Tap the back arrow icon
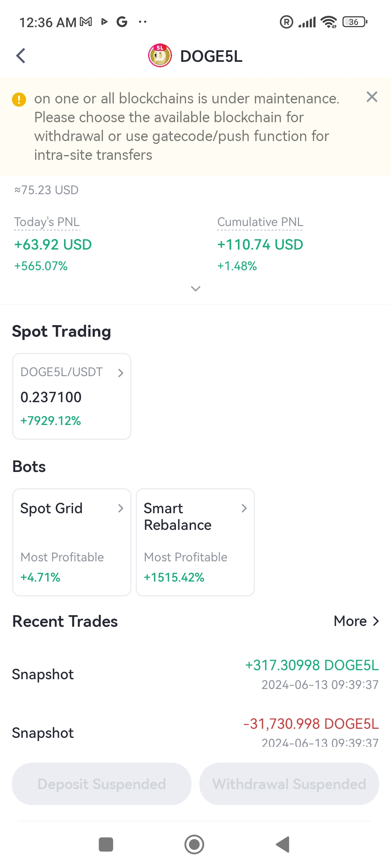Image resolution: width=391 pixels, height=868 pixels. 21,56
